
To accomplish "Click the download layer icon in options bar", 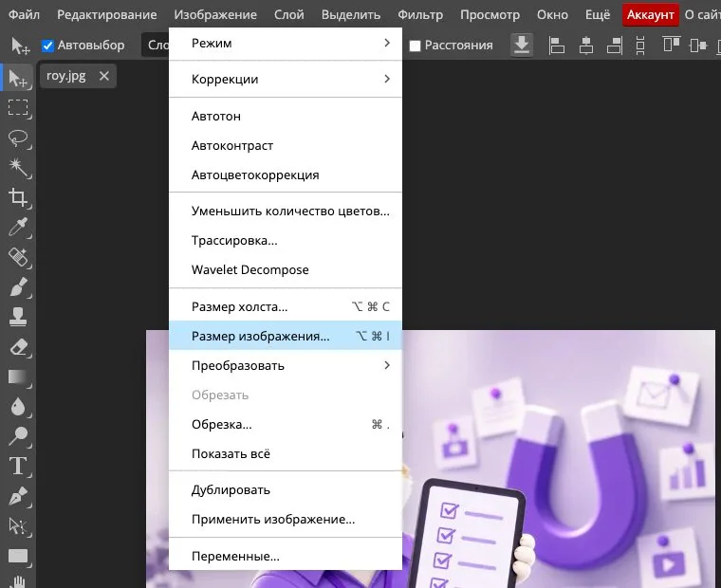I will click(522, 46).
